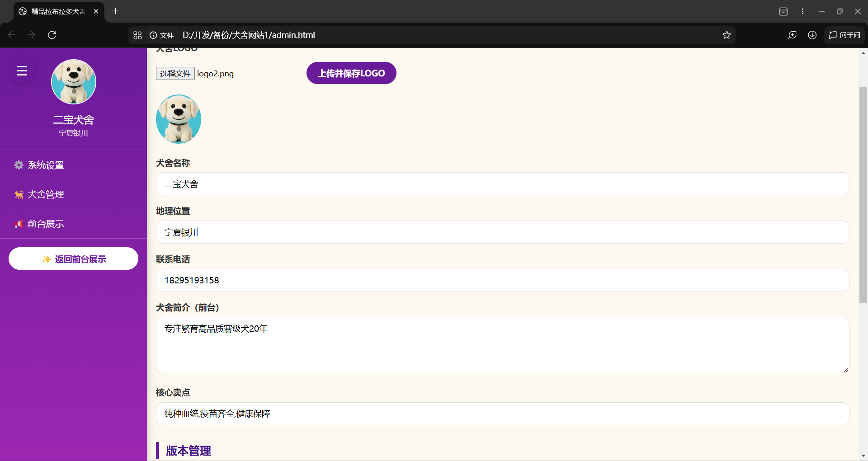Open a new browser tab
The height and width of the screenshot is (461, 868).
click(x=116, y=11)
